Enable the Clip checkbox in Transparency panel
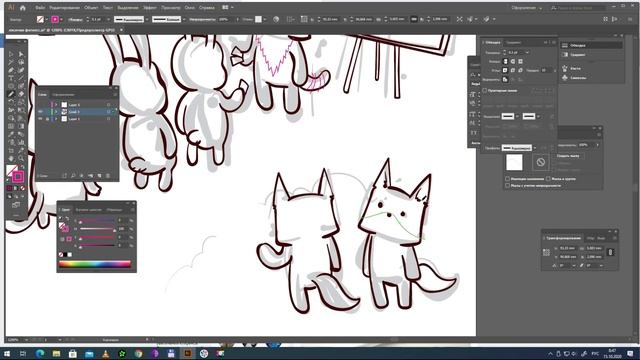640x360 pixels. coord(555,163)
